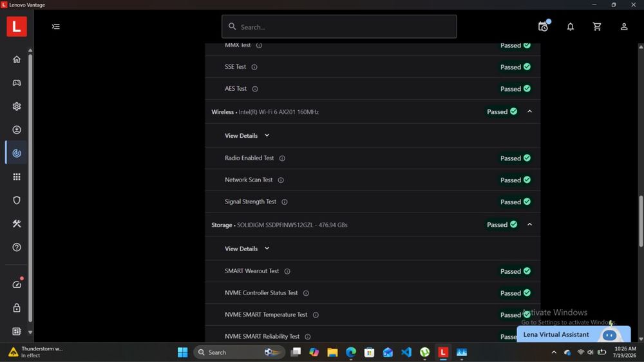Expand View Details under Storage
This screenshot has width=644, height=362.
click(247, 249)
